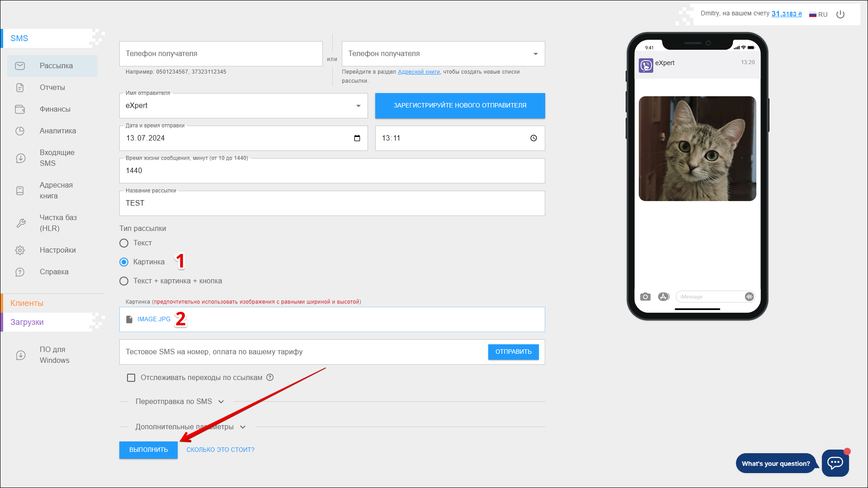Click the Финансы wallet icon
Screen dimensions: 868x488
tap(20, 109)
